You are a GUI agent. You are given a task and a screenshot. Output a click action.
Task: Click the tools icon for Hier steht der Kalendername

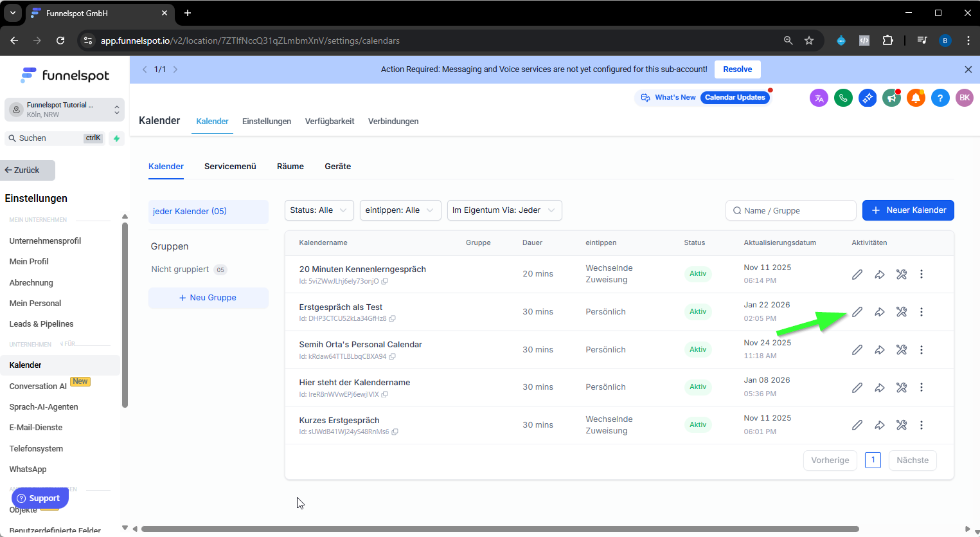coord(902,388)
